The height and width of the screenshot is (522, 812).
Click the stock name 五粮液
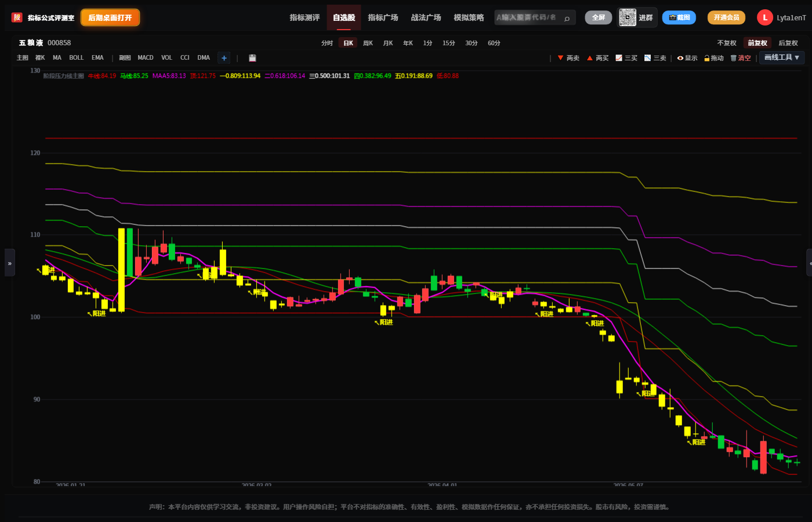(31, 43)
